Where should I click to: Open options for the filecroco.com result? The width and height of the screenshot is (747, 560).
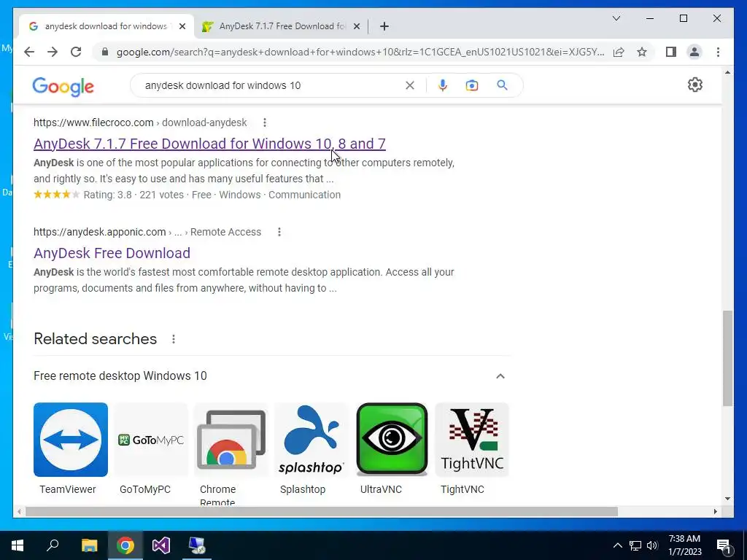pos(264,122)
